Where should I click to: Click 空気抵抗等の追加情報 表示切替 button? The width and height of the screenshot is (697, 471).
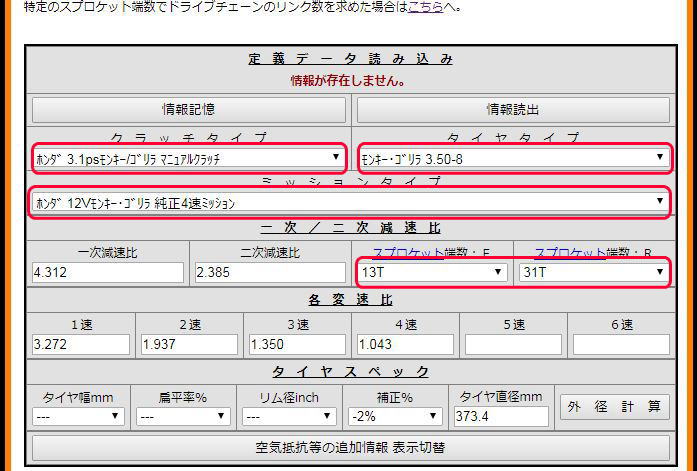pyautogui.click(x=350, y=446)
